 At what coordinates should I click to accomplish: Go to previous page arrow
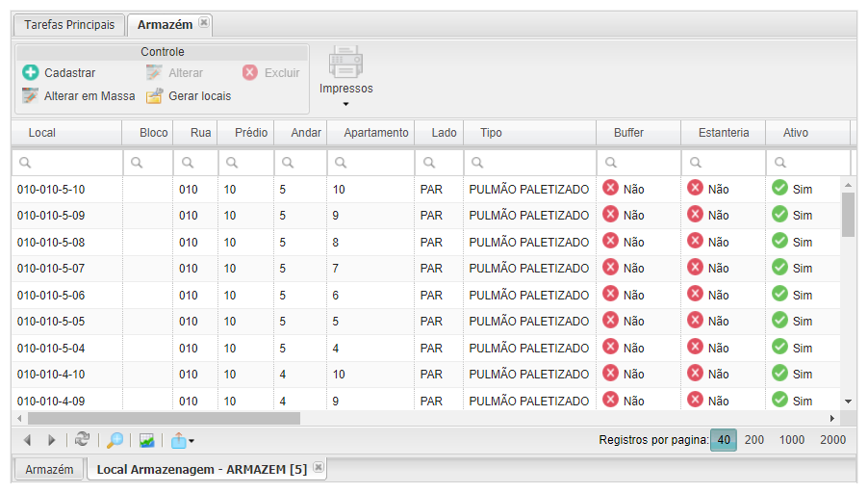pos(27,440)
